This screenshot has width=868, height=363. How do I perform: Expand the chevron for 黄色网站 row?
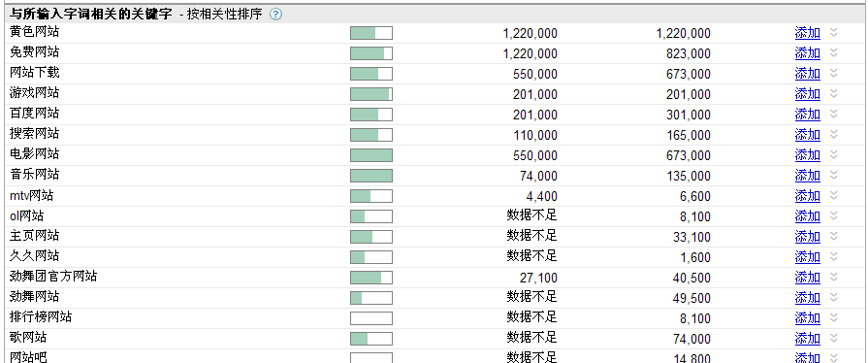834,33
